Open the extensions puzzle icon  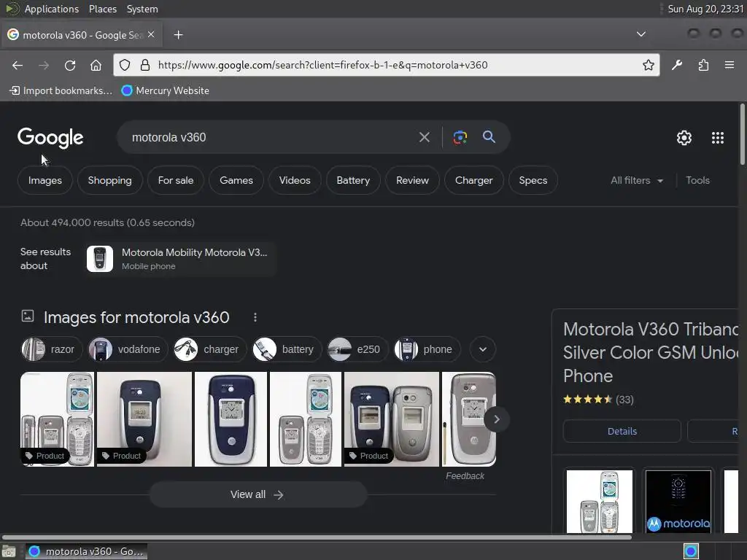pyautogui.click(x=703, y=65)
